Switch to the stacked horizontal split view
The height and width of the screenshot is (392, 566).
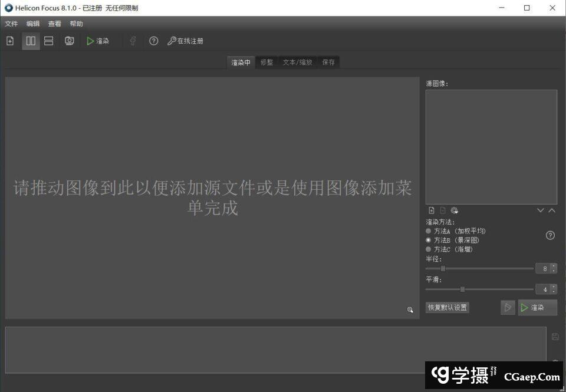coord(49,41)
